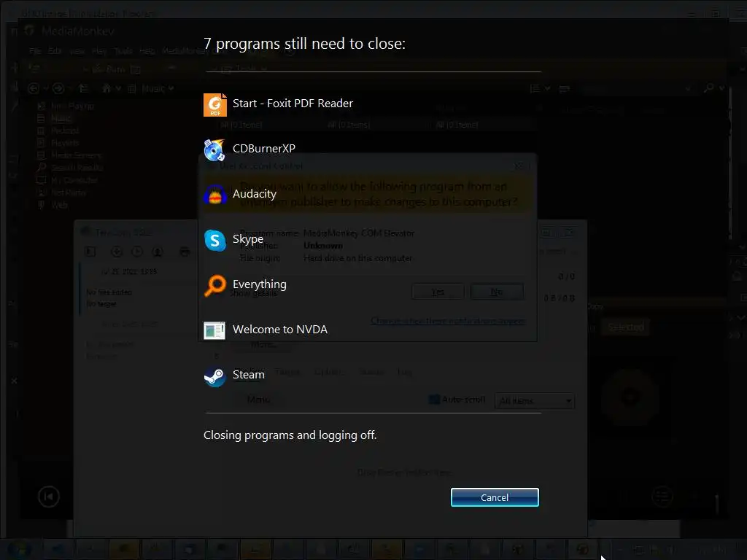Open the 'All items' dropdown in background window

tap(535, 401)
